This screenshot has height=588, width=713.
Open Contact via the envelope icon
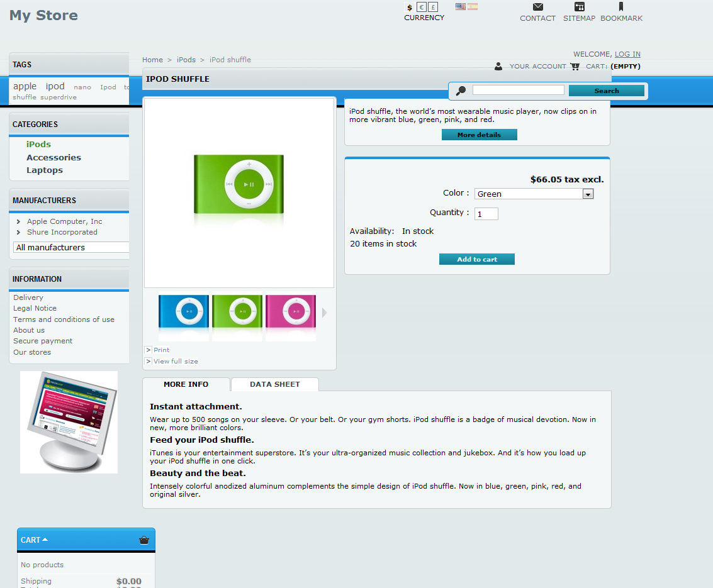(x=538, y=7)
